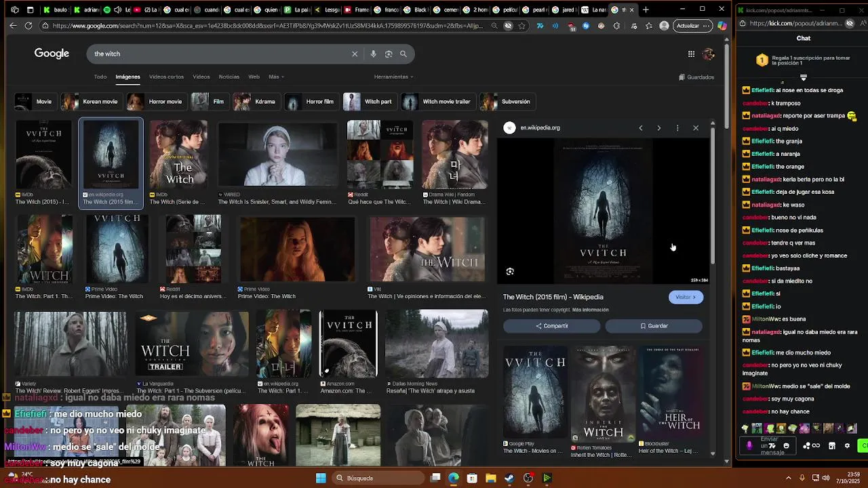Open the Google apps grid
Screen dimensions: 868x488
(x=691, y=54)
